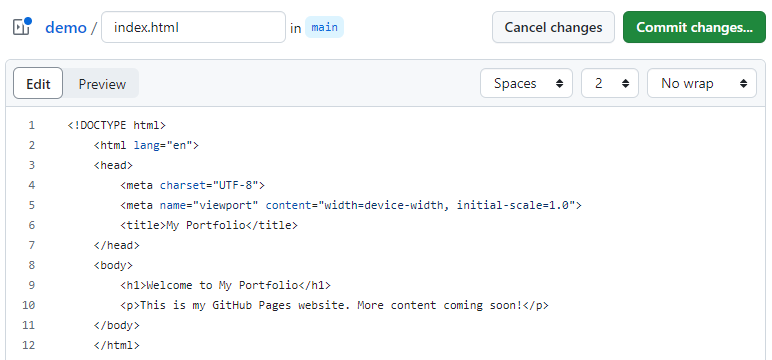
Task: Open the indent size 2 dropdown
Action: click(x=610, y=83)
